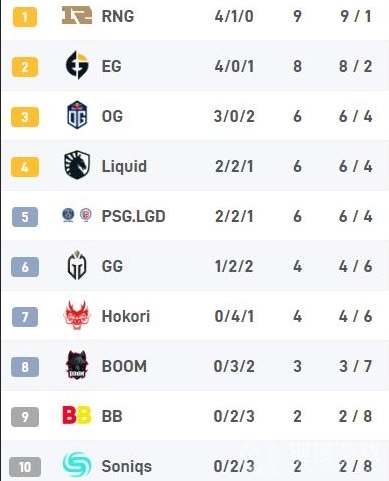Click the PSG.LGD dual logo
This screenshot has width=389, height=481.
point(77,215)
